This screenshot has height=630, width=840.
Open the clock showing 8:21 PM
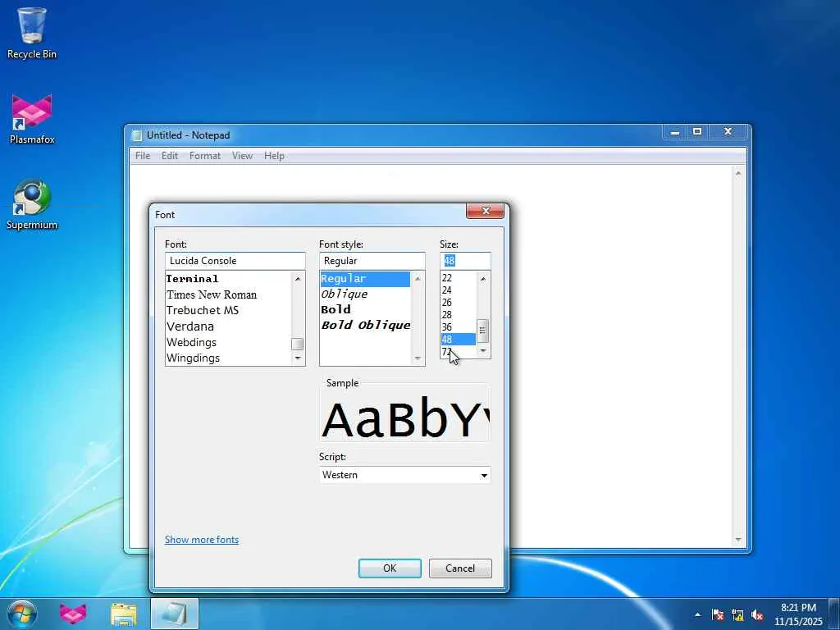(x=798, y=614)
